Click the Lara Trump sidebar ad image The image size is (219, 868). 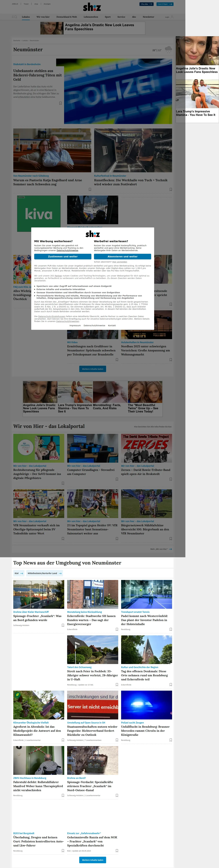197,94
